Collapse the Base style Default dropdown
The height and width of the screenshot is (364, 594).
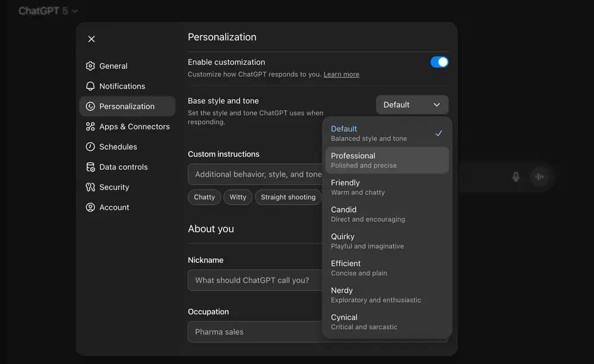tap(412, 105)
